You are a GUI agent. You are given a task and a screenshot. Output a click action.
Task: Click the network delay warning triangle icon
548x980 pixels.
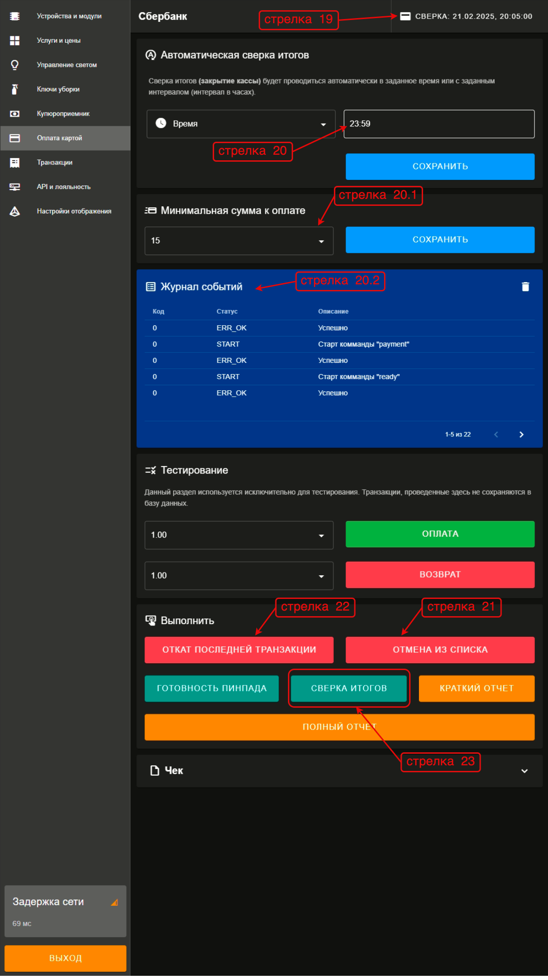tap(114, 902)
